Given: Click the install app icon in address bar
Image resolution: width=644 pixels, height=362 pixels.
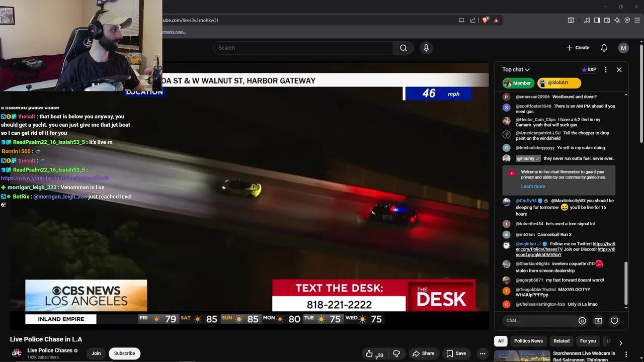Looking at the screenshot, I should [461, 20].
